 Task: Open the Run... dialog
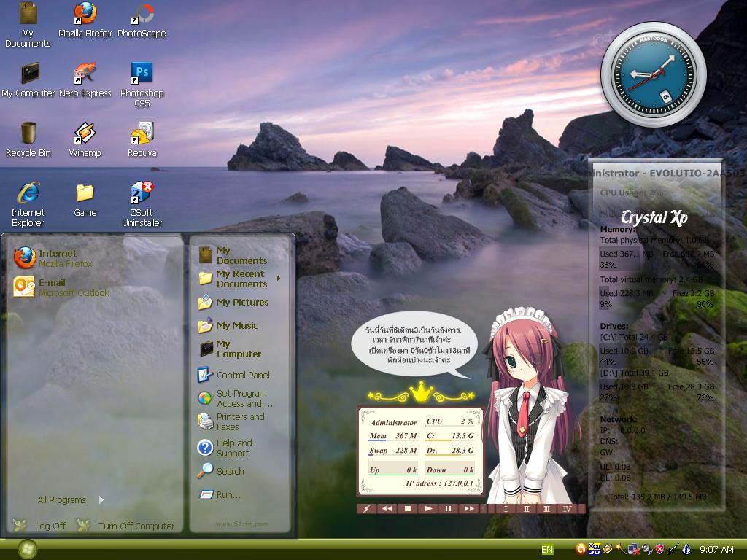coord(220,495)
